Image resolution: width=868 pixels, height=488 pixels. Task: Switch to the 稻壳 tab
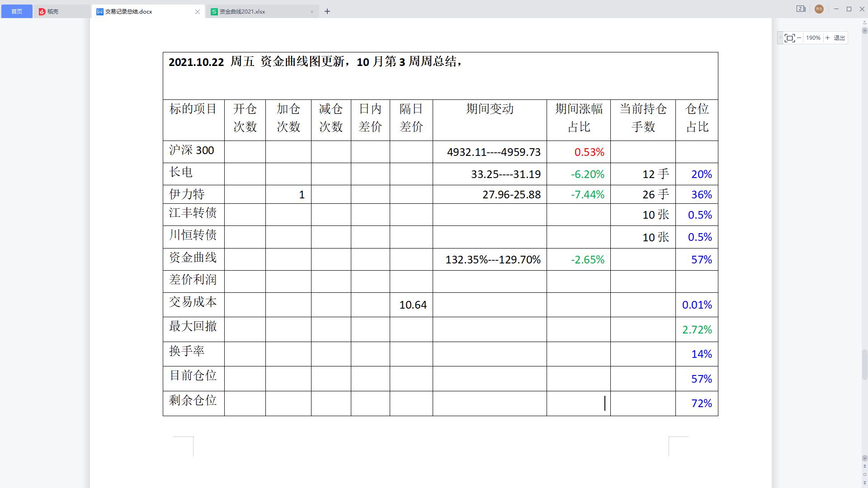pos(52,12)
